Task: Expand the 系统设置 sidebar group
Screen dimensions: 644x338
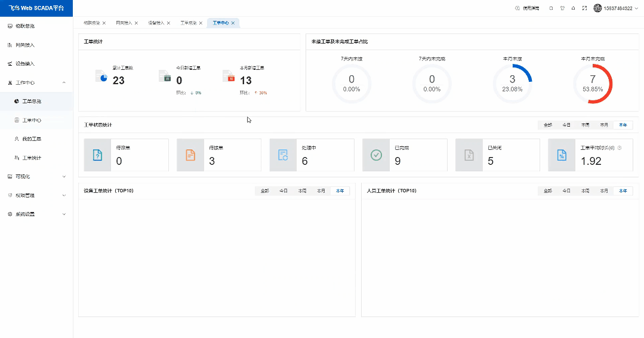Action: pyautogui.click(x=36, y=214)
